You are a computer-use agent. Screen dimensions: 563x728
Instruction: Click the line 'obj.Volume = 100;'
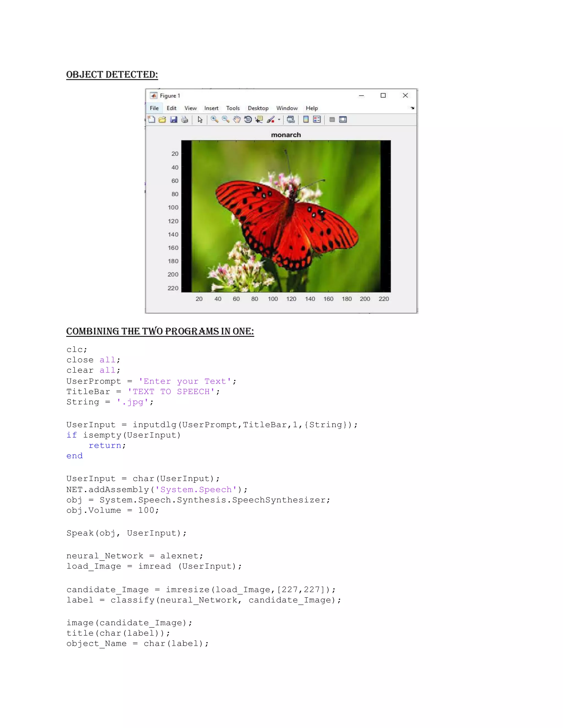point(113,510)
